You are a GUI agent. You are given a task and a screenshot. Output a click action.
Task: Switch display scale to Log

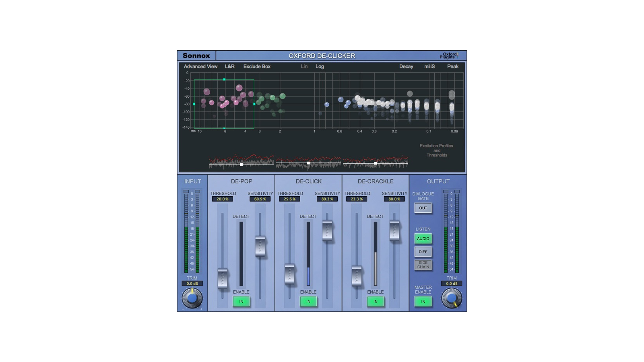pyautogui.click(x=320, y=66)
